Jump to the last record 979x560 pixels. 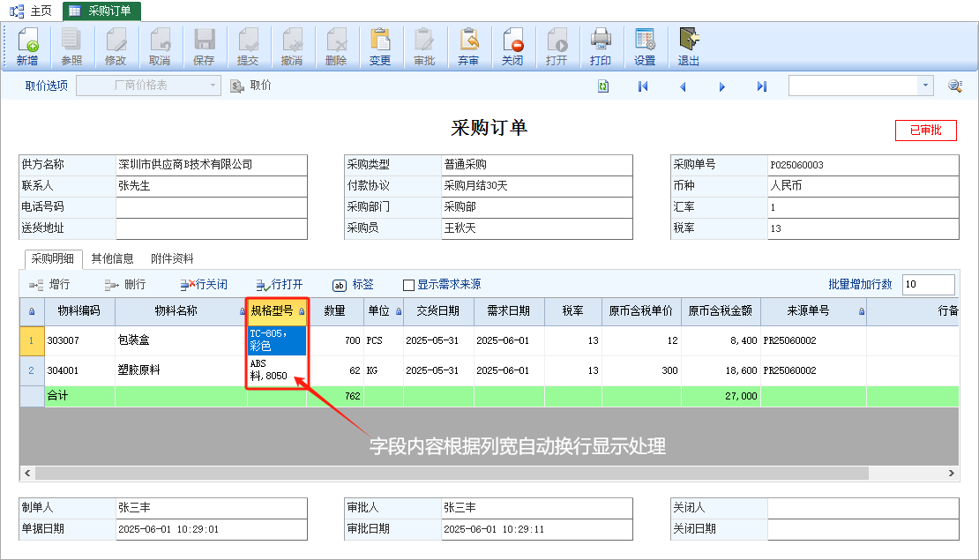pos(762,86)
